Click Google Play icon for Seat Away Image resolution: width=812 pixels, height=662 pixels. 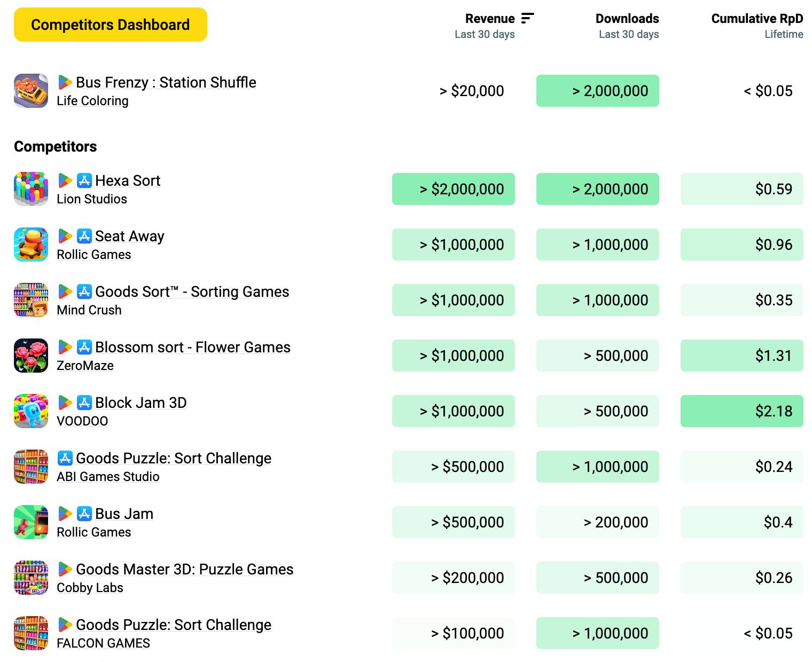65,236
